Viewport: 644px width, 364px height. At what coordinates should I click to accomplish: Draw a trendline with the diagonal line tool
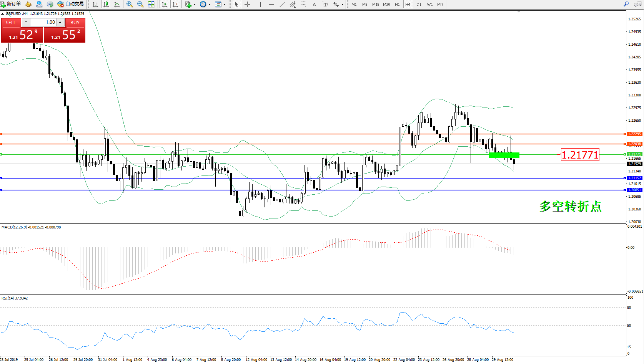coord(282,4)
